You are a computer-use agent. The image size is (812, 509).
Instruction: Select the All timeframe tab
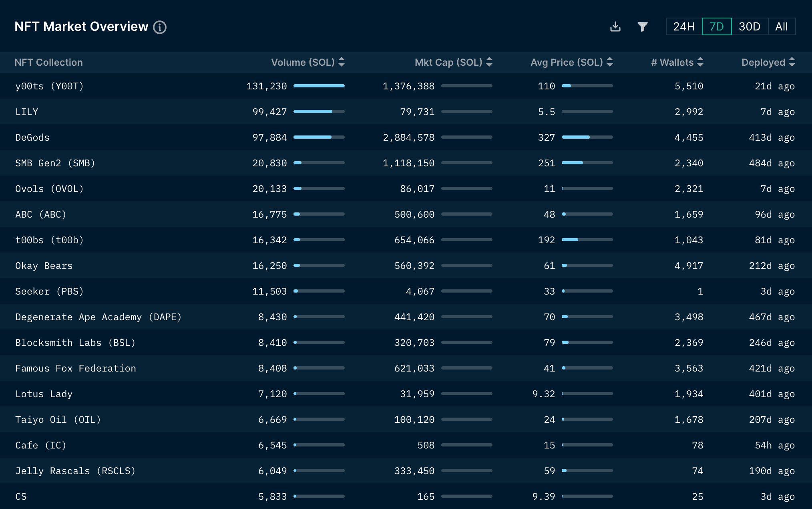[782, 27]
